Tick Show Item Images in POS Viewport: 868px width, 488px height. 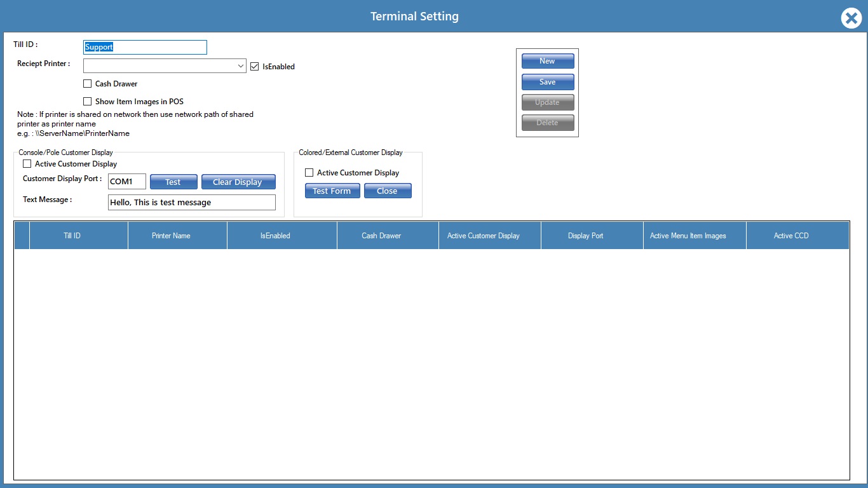pyautogui.click(x=88, y=102)
